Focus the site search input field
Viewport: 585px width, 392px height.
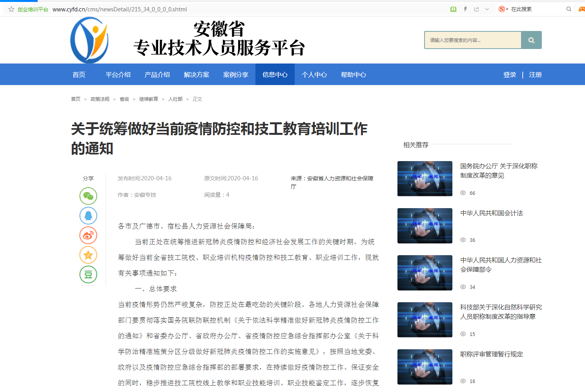coord(473,40)
